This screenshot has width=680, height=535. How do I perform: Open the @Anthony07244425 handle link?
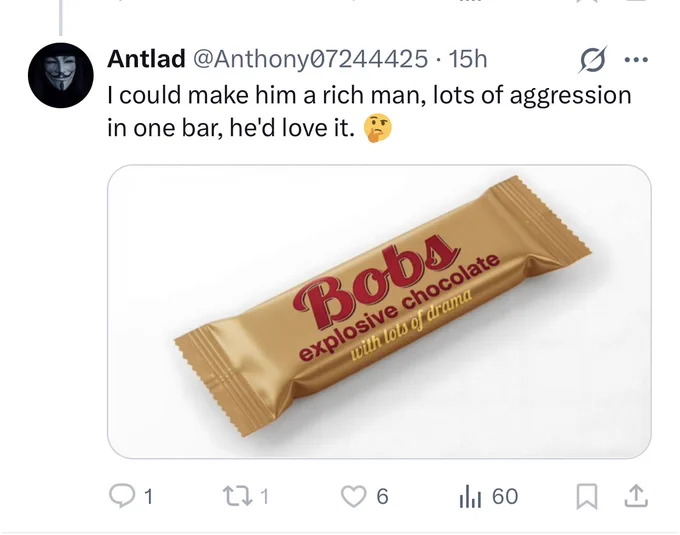pyautogui.click(x=310, y=59)
